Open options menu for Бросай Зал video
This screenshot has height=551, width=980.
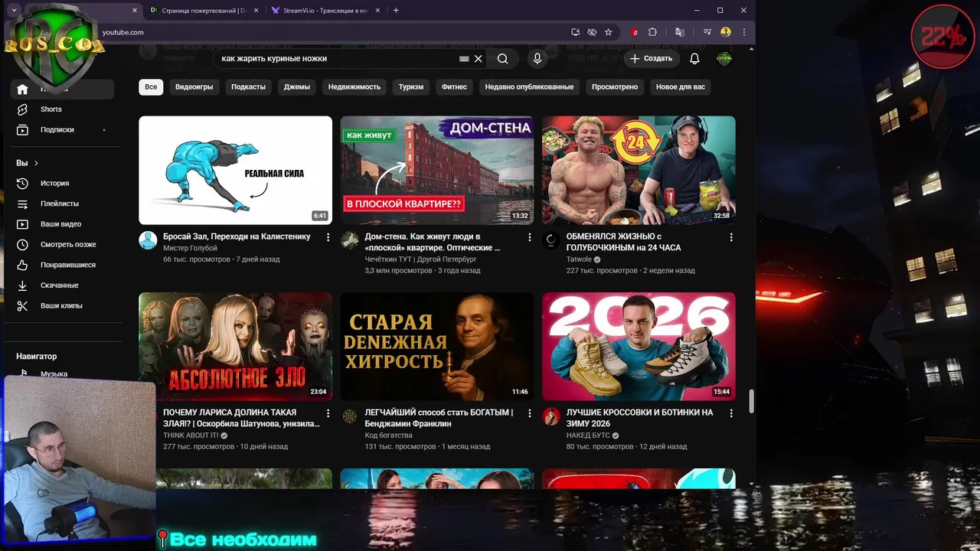pos(328,237)
